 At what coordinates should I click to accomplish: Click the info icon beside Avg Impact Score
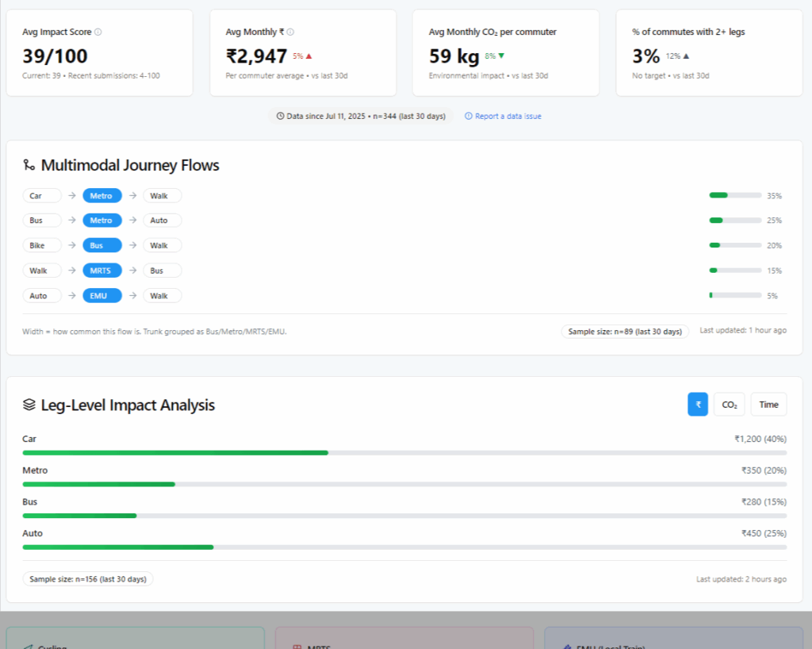click(x=98, y=33)
